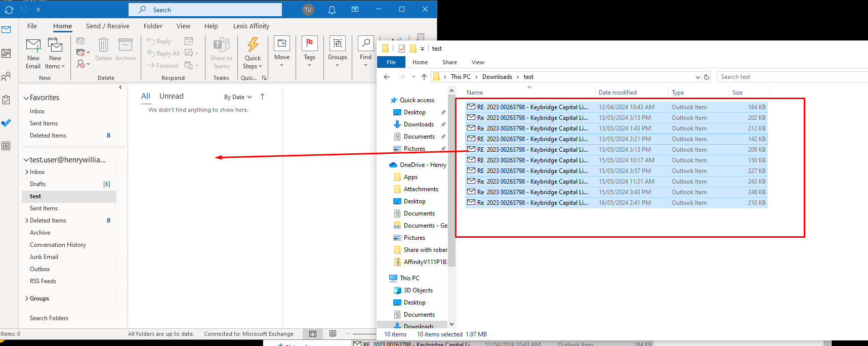Switch to Reading view in status bar
Viewport: 868px width, 346px height.
click(x=333, y=334)
